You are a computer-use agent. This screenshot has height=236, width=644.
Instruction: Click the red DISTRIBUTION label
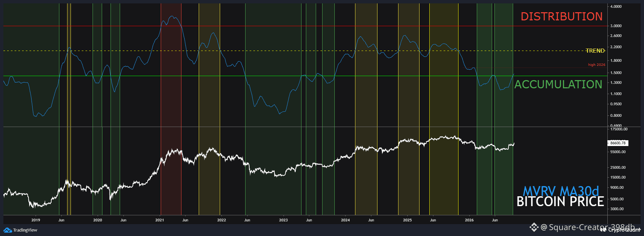click(562, 16)
